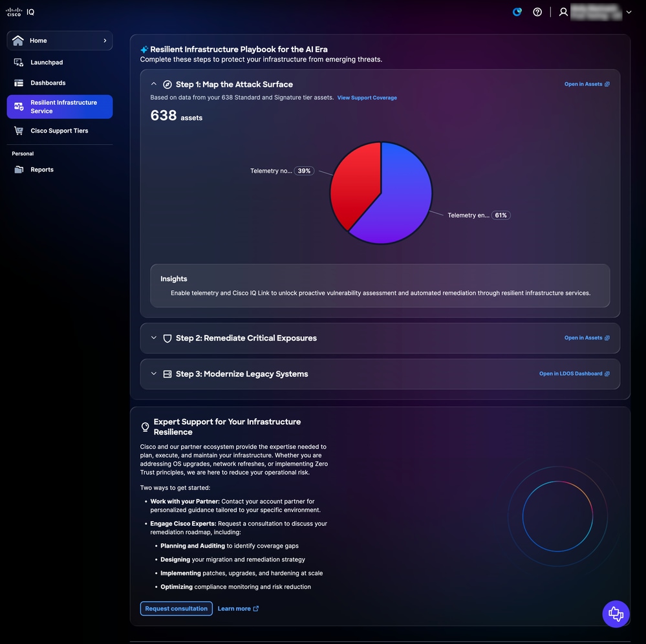Collapse Step 1: Map the Attack Surface
The height and width of the screenshot is (644, 646).
[154, 84]
